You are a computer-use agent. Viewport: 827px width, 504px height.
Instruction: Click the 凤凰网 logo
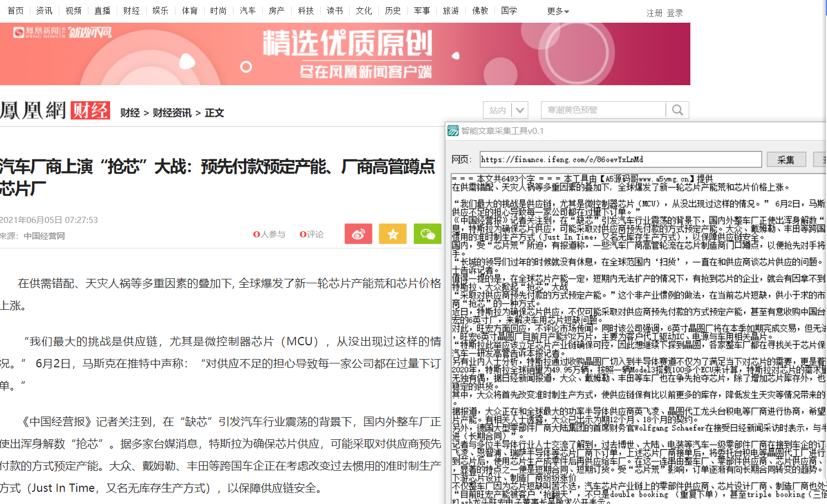click(x=33, y=111)
